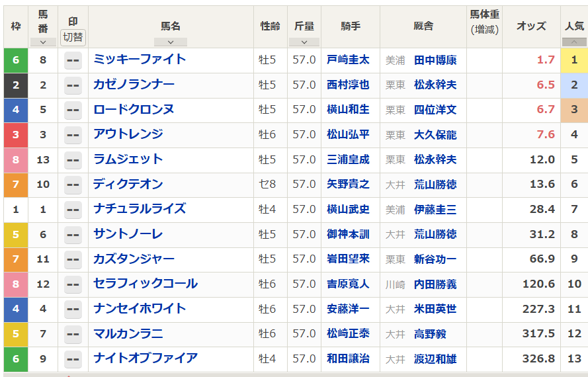Open horse page ラムジェット
The image size is (588, 377).
coord(128,159)
